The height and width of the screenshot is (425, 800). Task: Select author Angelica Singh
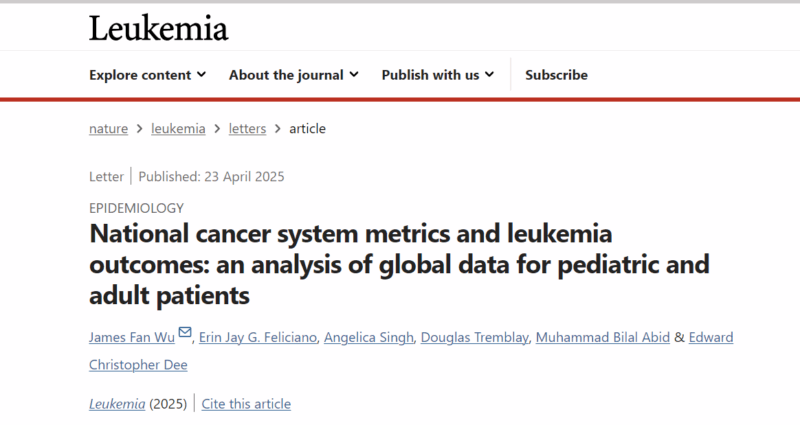coord(368,337)
